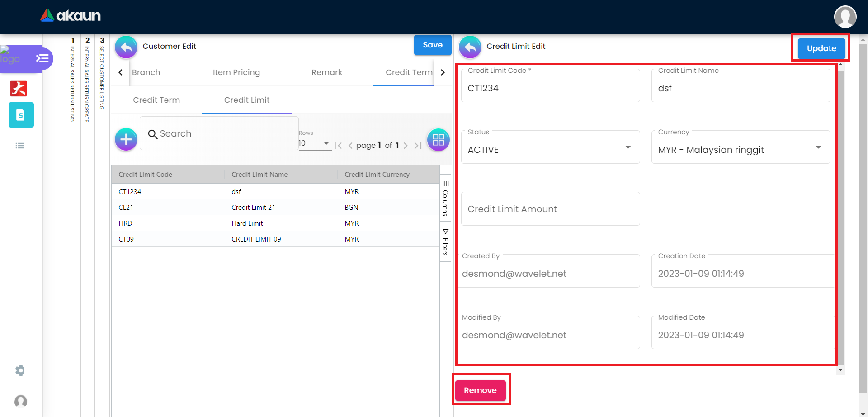The height and width of the screenshot is (417, 868).
Task: Expand the Status dropdown showing ACTIVE
Action: click(x=550, y=147)
